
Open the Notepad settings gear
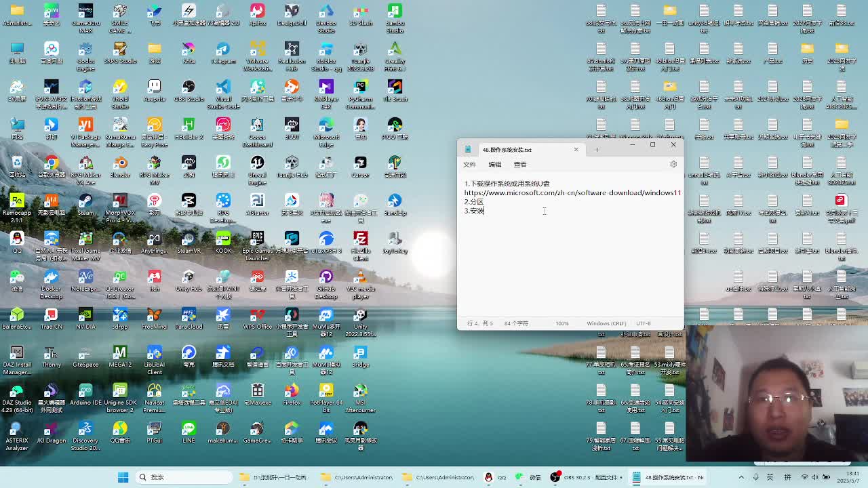(x=673, y=164)
